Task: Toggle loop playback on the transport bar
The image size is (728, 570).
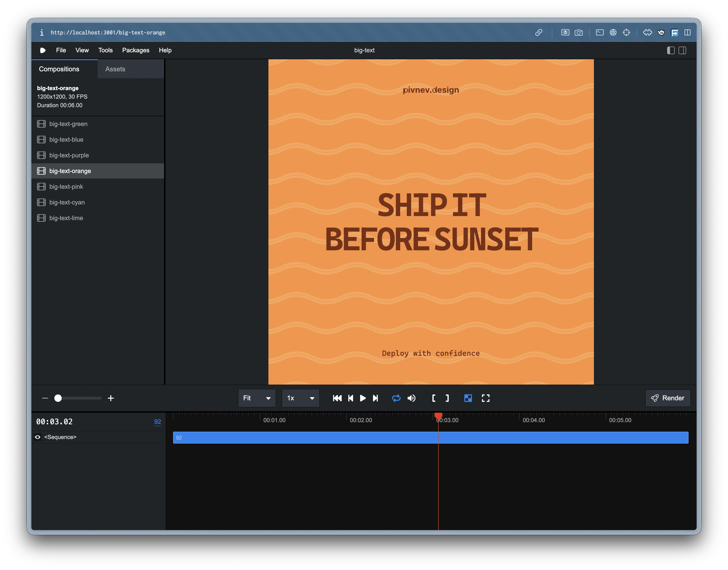Action: [x=397, y=398]
